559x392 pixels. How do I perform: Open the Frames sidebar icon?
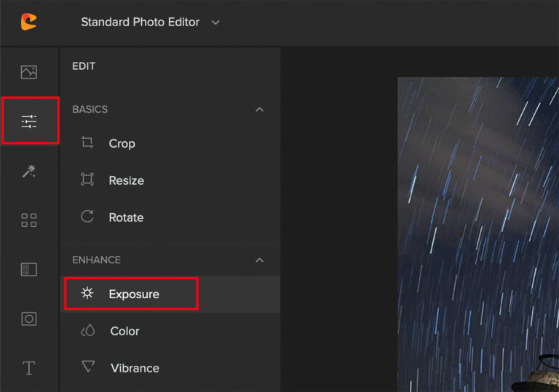(x=29, y=319)
